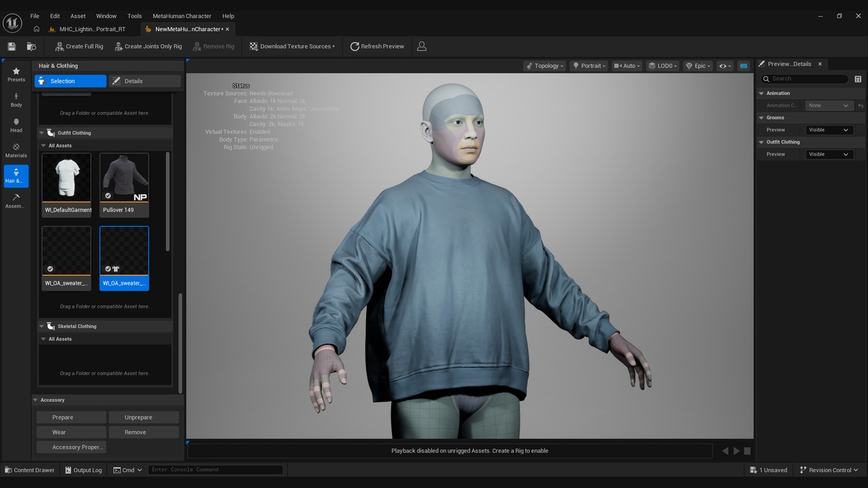Open Download Texture Sources options
Image resolution: width=868 pixels, height=488 pixels.
pyautogui.click(x=292, y=46)
